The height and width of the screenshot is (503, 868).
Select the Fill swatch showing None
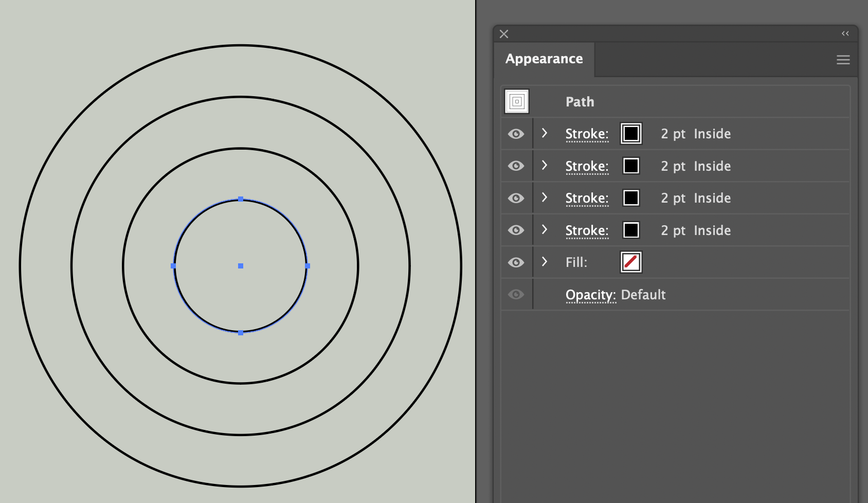coord(630,262)
